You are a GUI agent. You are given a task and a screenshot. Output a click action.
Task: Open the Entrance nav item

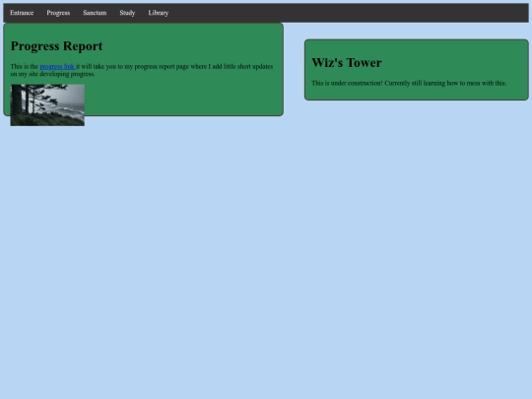click(x=22, y=13)
